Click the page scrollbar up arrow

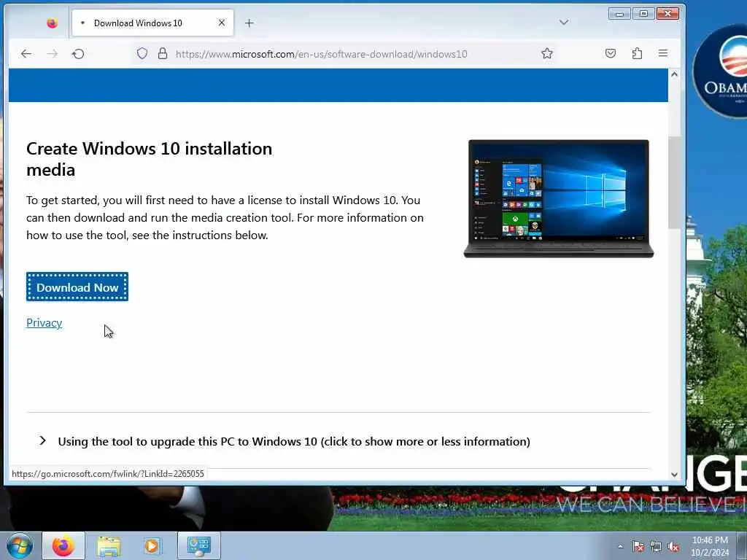(x=674, y=74)
